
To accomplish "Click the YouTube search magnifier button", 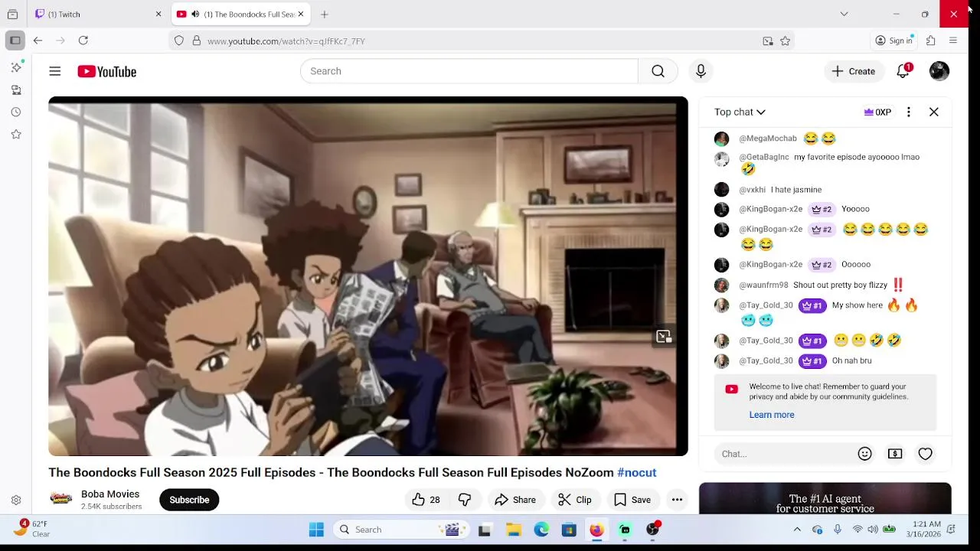I will click(658, 71).
